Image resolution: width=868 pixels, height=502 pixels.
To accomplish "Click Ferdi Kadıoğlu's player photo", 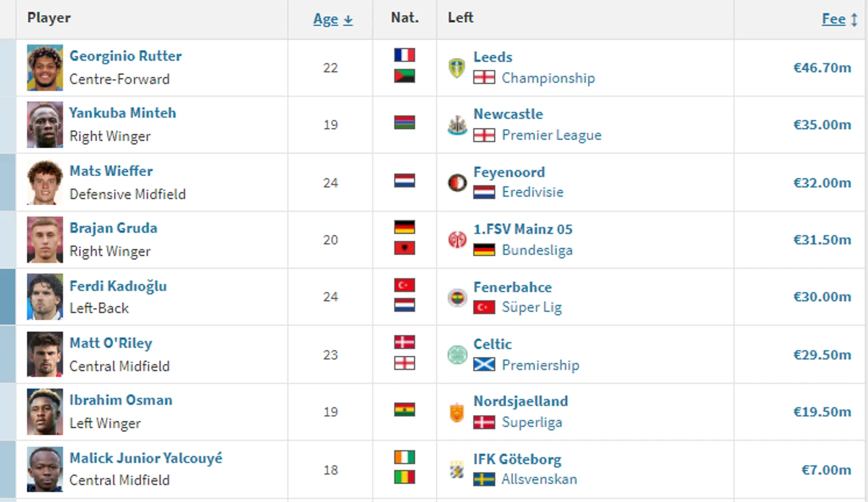I will [45, 297].
